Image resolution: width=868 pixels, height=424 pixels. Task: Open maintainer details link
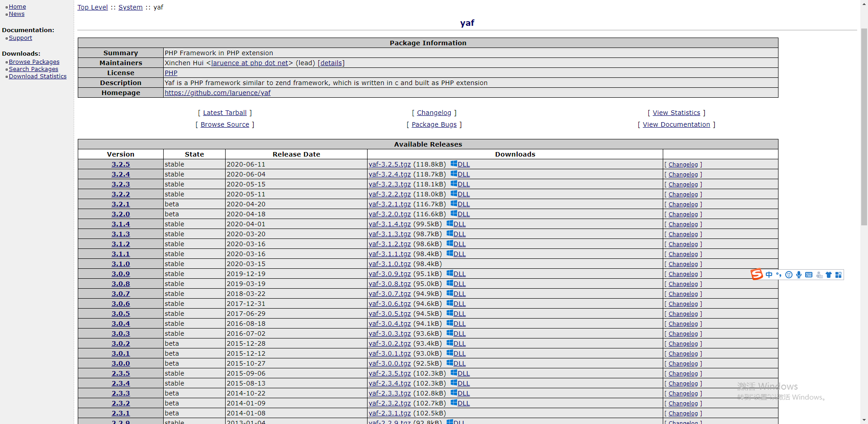(331, 63)
